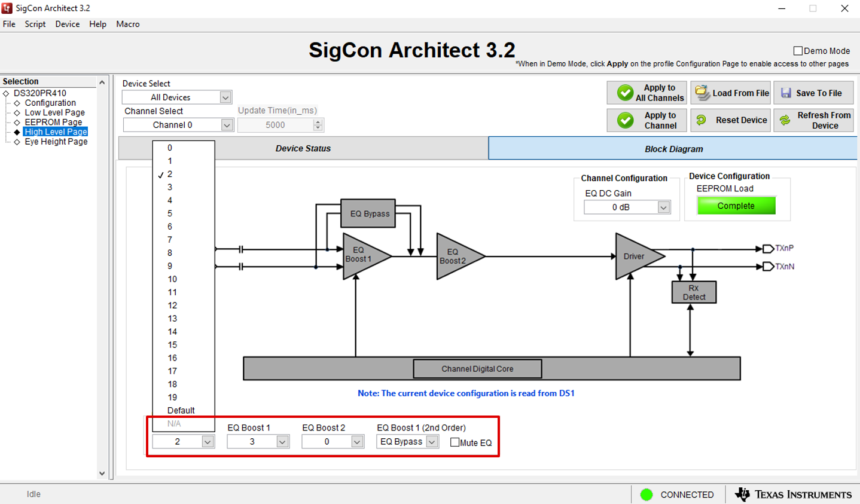Viewport: 860px width, 504px height.
Task: Select Eye Height Page in tree
Action: tap(56, 142)
